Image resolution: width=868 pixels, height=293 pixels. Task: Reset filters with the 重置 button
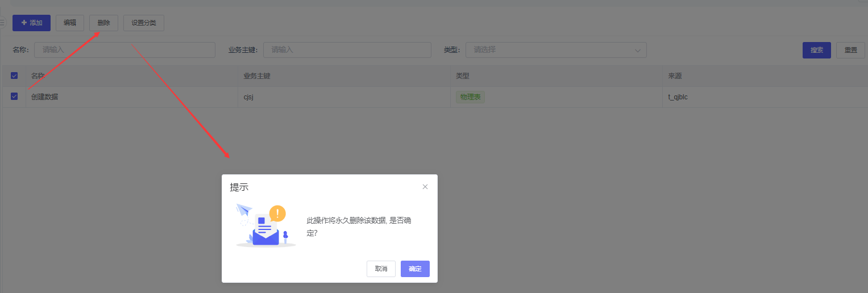[850, 50]
